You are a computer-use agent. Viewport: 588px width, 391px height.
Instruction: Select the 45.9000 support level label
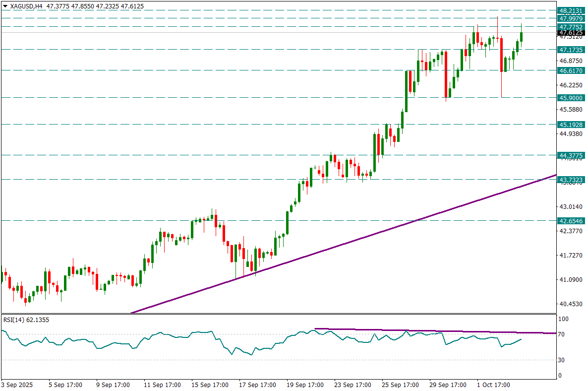(x=570, y=98)
